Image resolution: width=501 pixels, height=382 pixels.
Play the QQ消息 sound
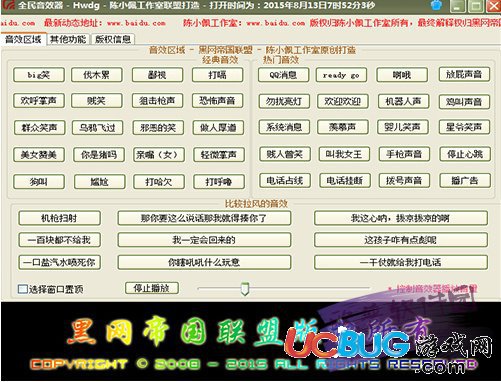point(283,75)
